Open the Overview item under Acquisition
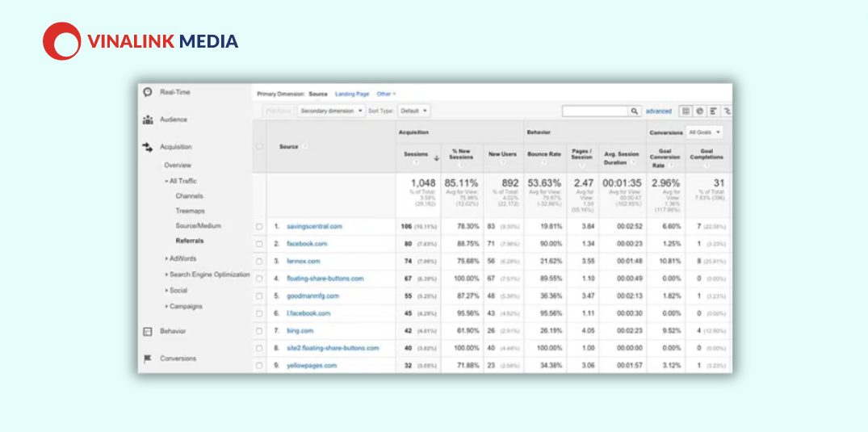 pyautogui.click(x=177, y=165)
